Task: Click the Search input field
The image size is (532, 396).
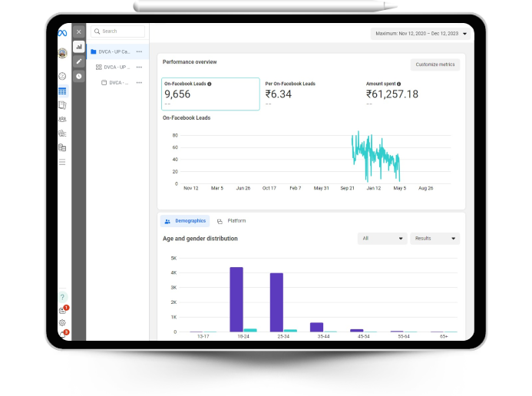Action: [x=118, y=31]
